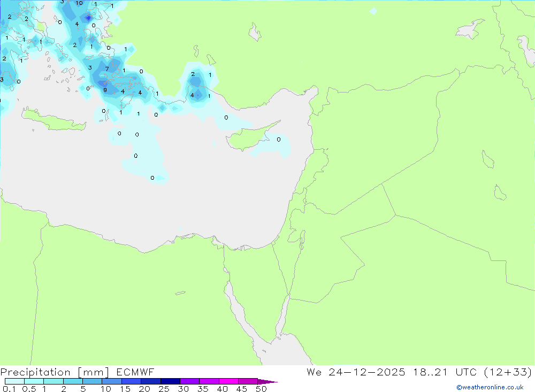Viewport: 535px width, 392px height.
Task: Click the '7' precipitation value on the map
Action: (x=107, y=69)
